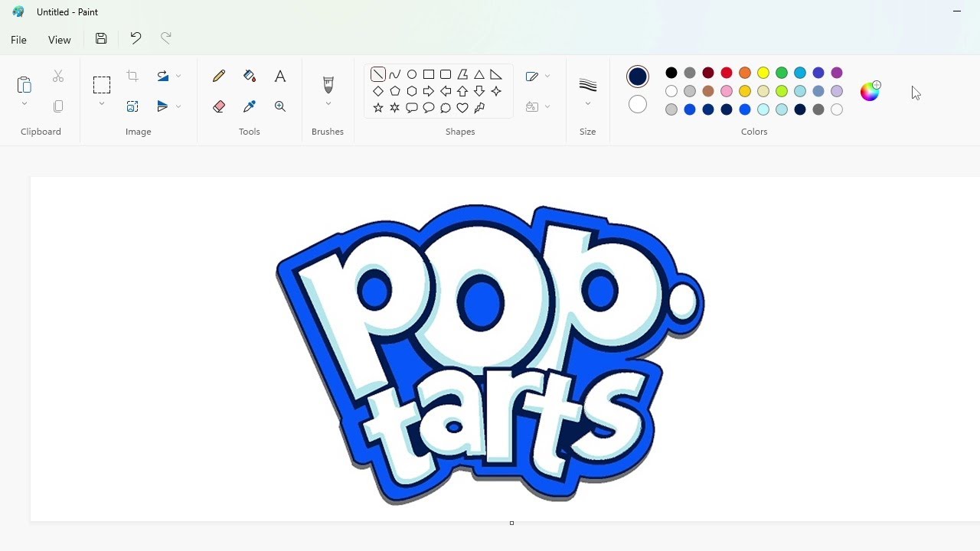Click the Crop icon
Viewport: 980px width, 551px height.
point(132,76)
